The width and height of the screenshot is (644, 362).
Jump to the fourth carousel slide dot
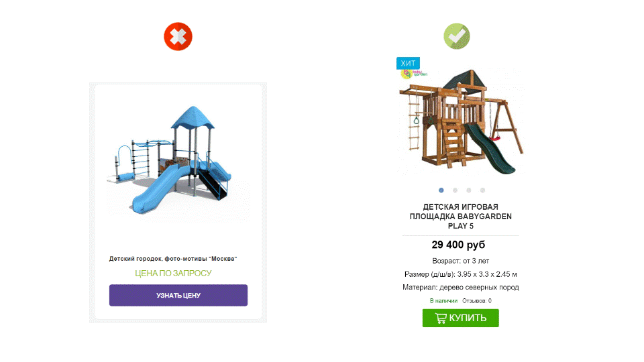(x=482, y=190)
